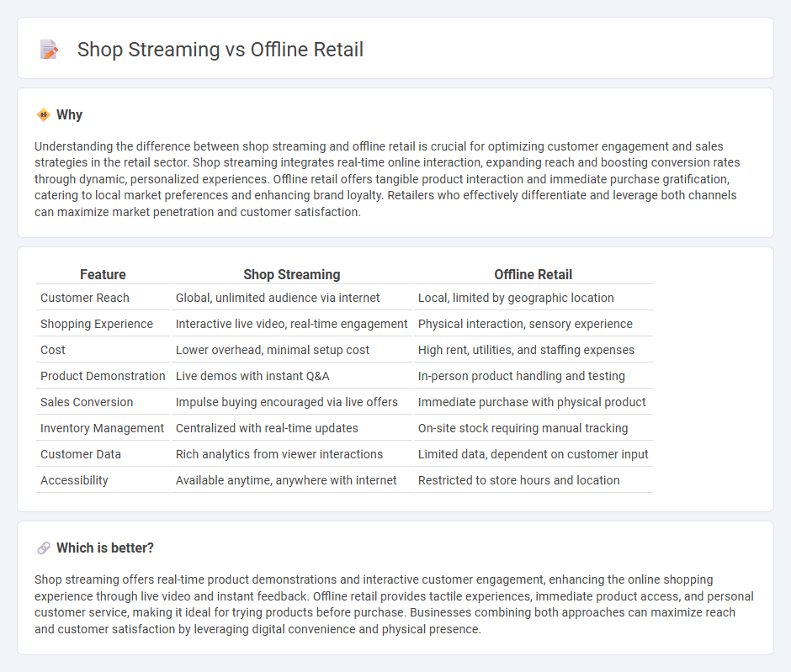Click cell Physical interaction, sensory experience
The image size is (791, 672).
click(x=534, y=324)
